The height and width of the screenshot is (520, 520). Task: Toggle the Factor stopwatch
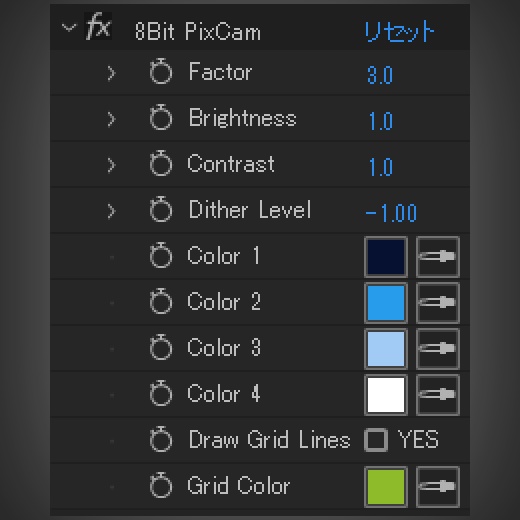(161, 71)
